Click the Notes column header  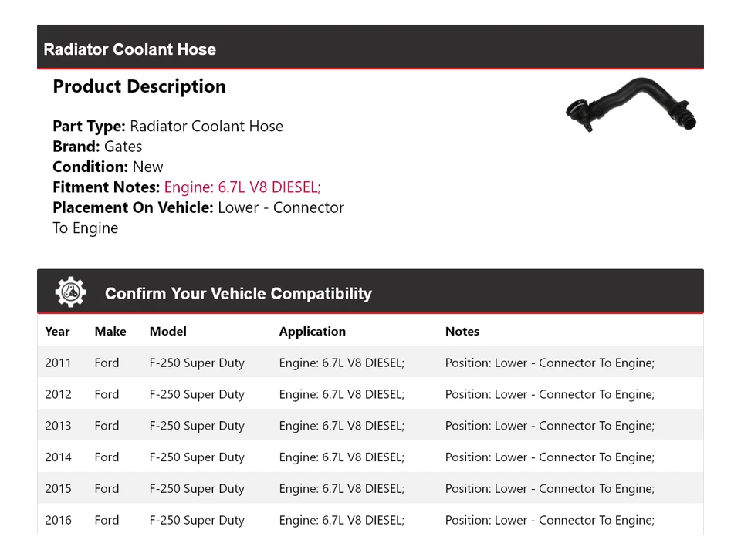[462, 332]
